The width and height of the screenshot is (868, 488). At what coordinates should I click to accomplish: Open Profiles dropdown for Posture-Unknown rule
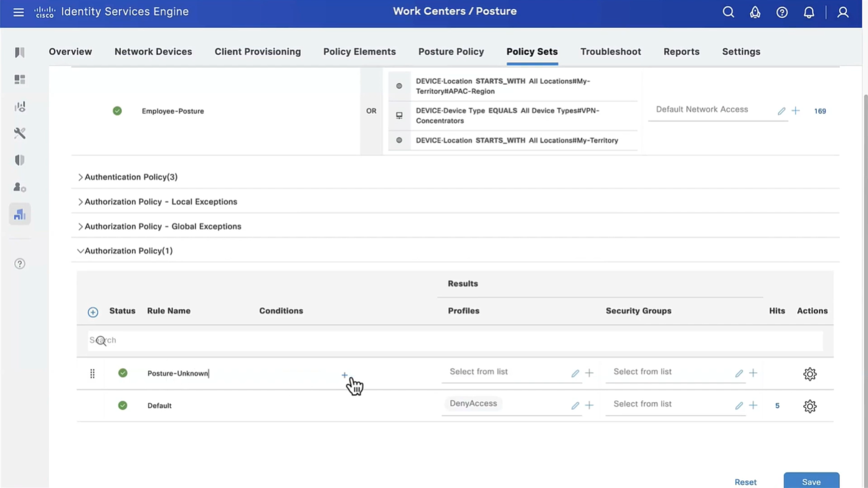tap(504, 372)
